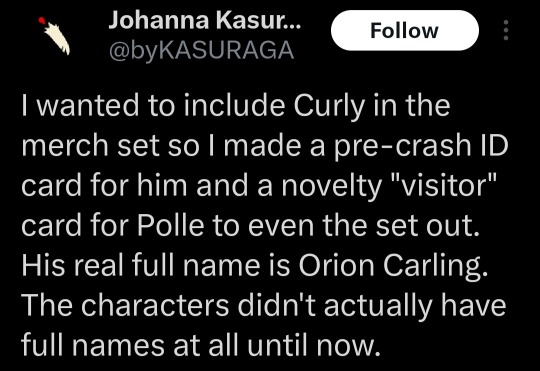The height and width of the screenshot is (371, 540).
Task: Click the text 'merch set' in the tweet
Action: click(91, 145)
